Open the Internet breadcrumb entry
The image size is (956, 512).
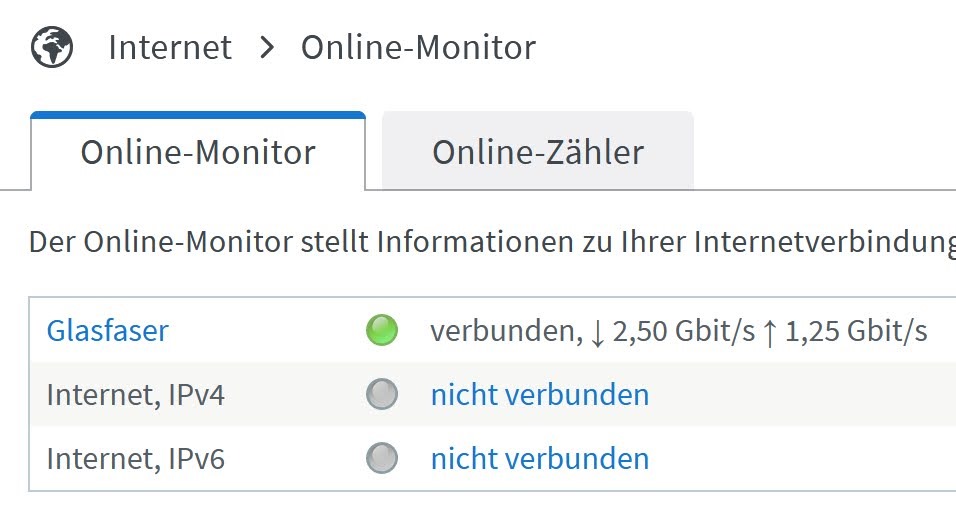pos(170,48)
